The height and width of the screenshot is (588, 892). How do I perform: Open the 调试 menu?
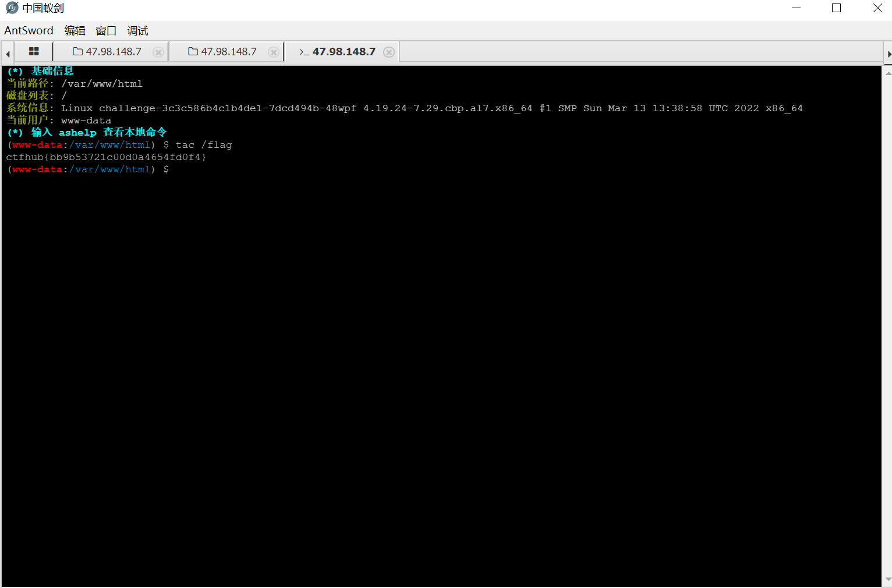[137, 30]
